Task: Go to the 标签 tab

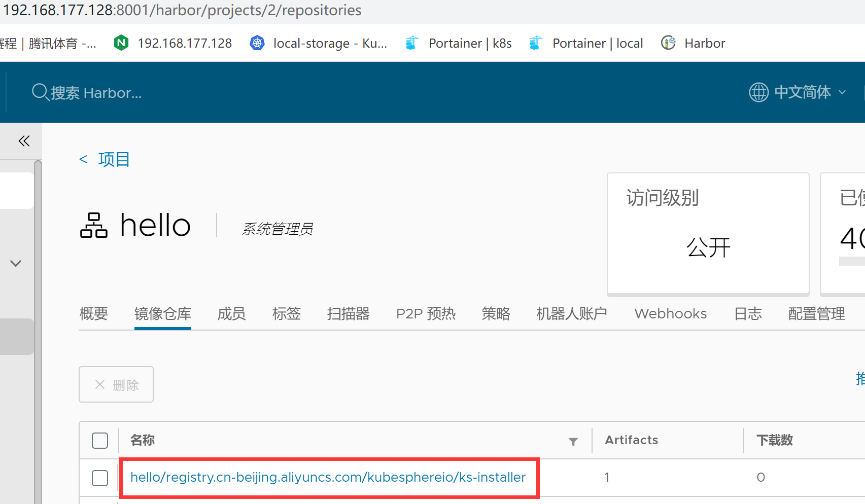Action: (287, 314)
